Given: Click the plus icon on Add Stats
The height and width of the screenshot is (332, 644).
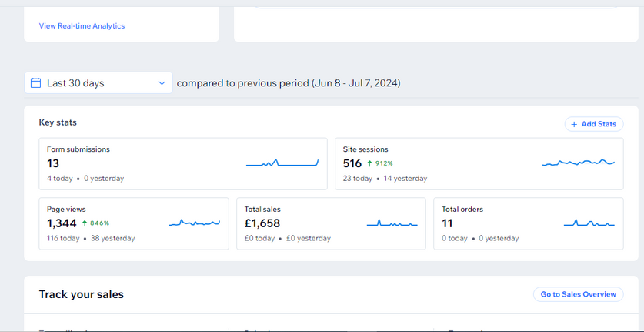Looking at the screenshot, I should [574, 124].
